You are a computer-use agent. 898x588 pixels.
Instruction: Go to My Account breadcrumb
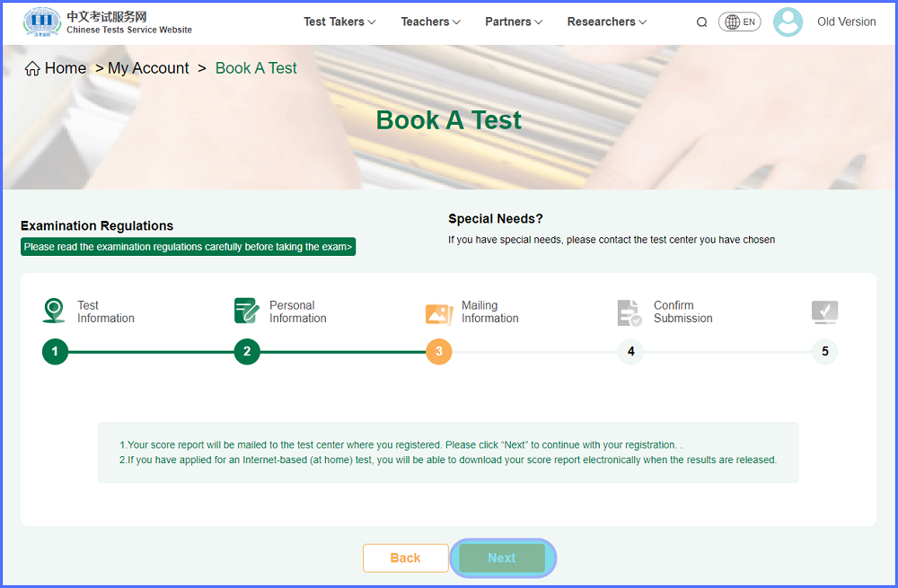pyautogui.click(x=148, y=68)
